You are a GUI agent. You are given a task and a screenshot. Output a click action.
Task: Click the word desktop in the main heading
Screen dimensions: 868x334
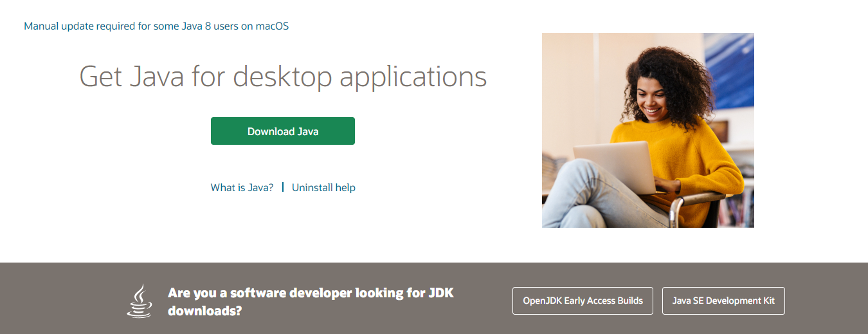click(x=283, y=77)
